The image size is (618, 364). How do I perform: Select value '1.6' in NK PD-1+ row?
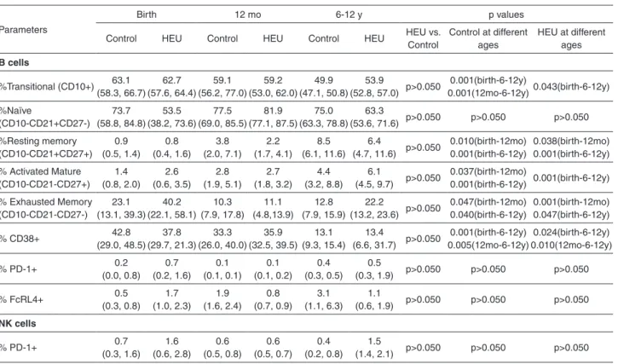(x=172, y=341)
